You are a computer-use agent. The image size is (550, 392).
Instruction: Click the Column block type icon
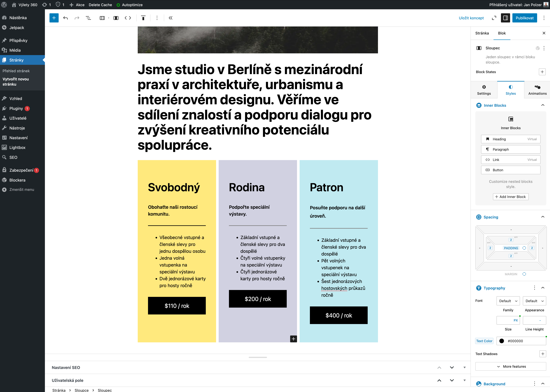click(x=116, y=18)
